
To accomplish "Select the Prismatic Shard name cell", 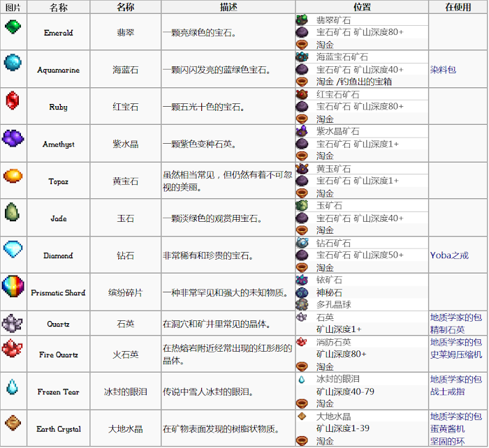I will (59, 292).
